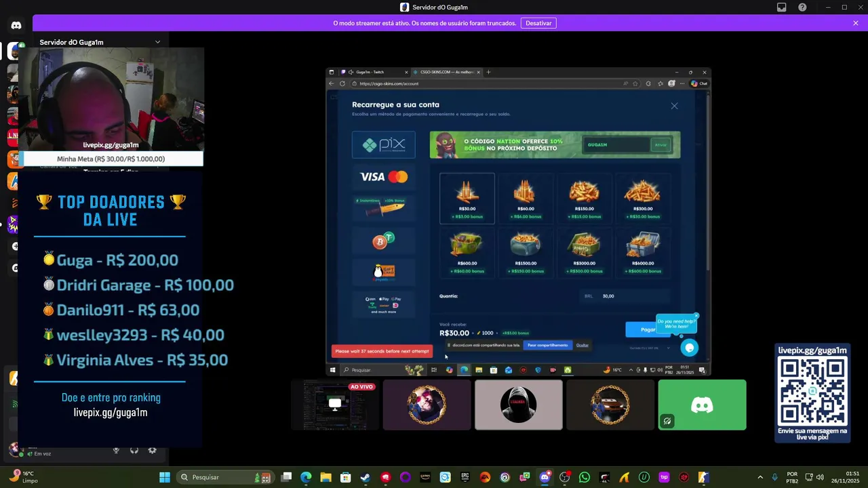Close the Recarregue a sua conta dialog
This screenshot has height=488, width=868.
[674, 106]
